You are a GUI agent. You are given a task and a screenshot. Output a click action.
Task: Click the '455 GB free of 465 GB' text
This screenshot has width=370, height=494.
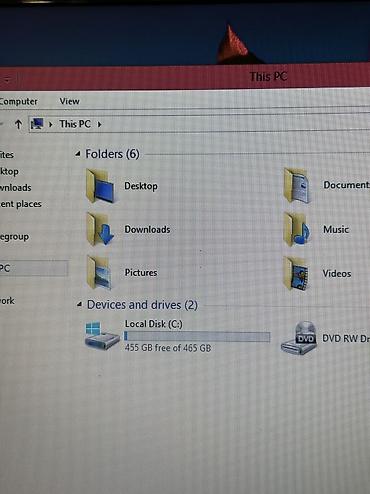pos(168,348)
